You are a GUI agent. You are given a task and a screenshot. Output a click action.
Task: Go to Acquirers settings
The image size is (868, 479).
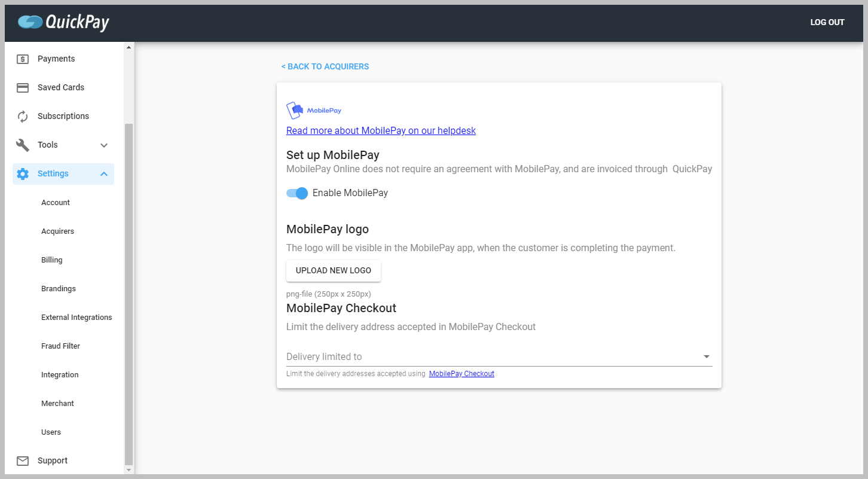[58, 231]
